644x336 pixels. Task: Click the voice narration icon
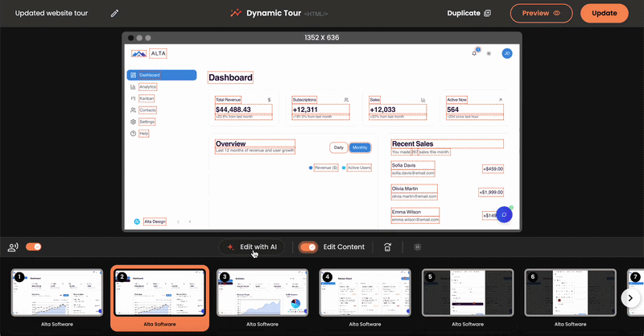coord(13,247)
